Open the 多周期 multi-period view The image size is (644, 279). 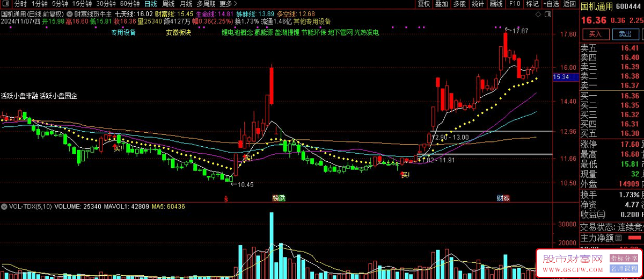click(206, 4)
